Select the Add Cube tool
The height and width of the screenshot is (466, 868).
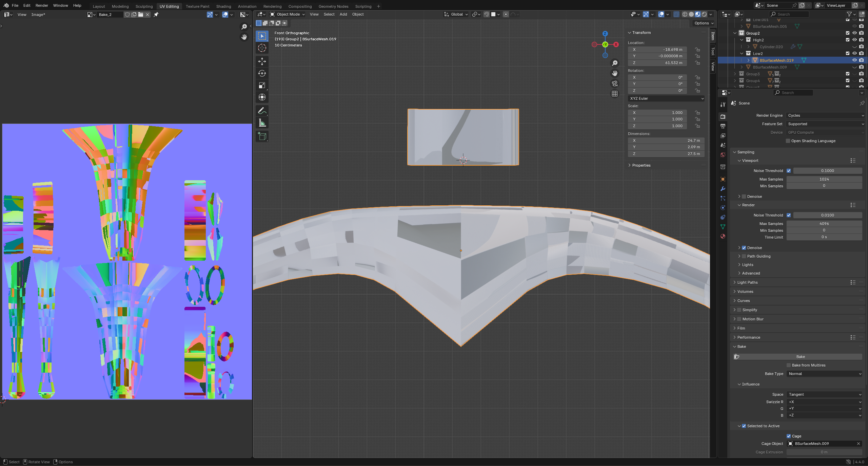coord(262,136)
